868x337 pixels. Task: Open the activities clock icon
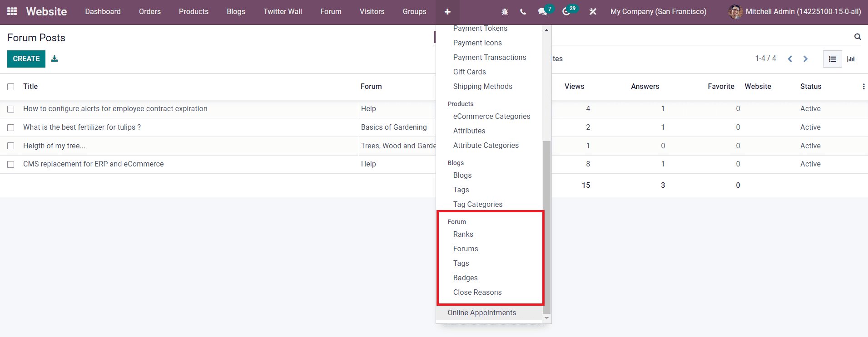[566, 12]
